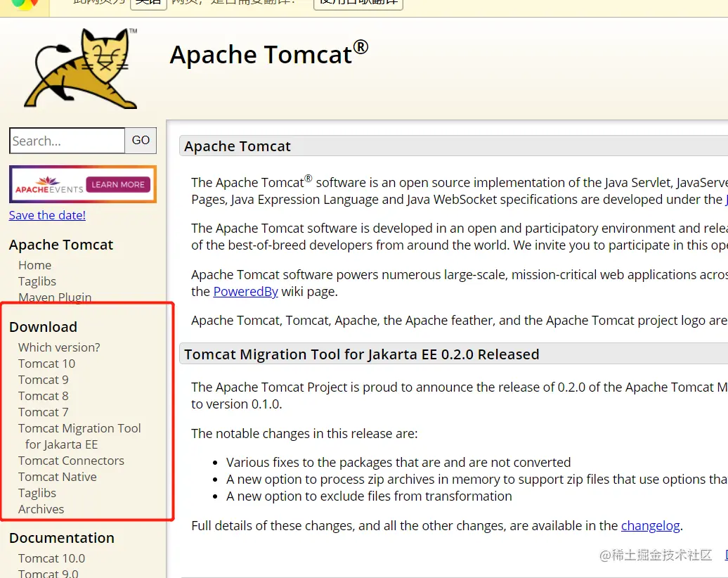
Task: Open Tomcat 9.0 documentation link
Action: [x=48, y=573]
